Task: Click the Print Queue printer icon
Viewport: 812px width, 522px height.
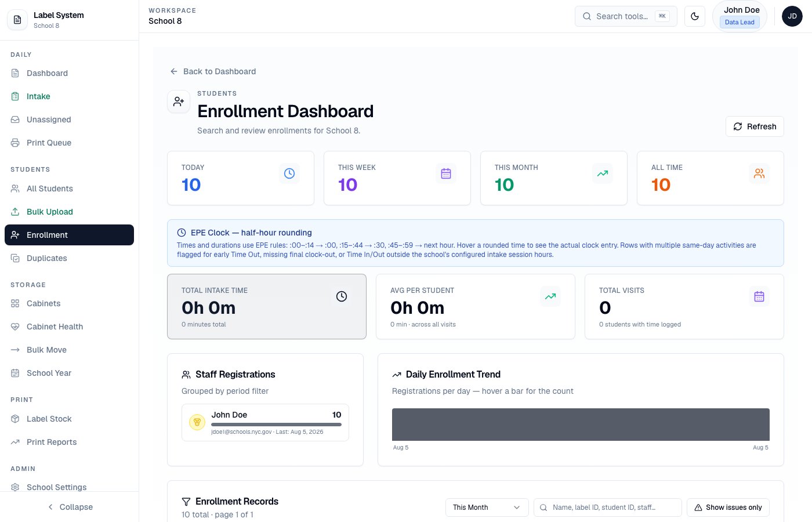Action: click(x=15, y=143)
